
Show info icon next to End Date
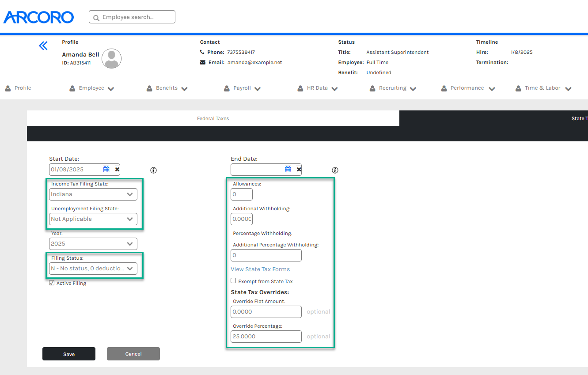click(x=335, y=170)
